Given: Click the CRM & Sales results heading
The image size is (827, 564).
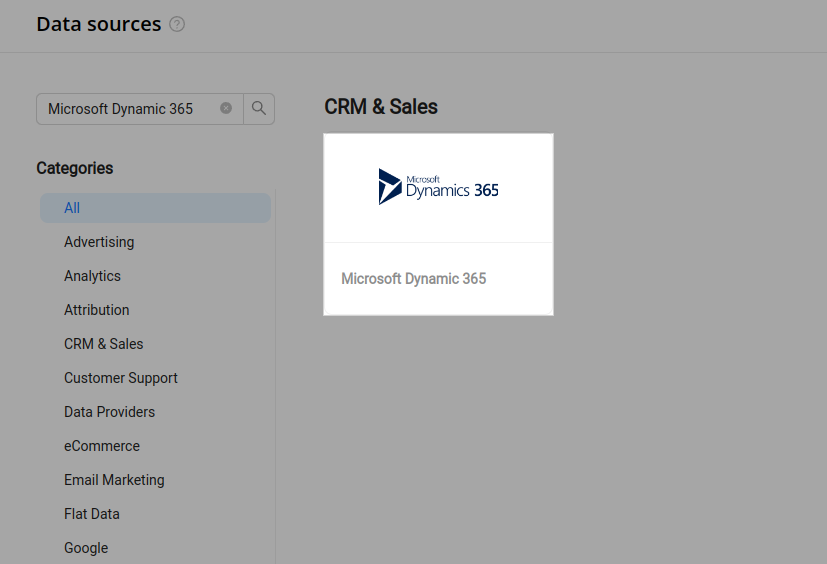Looking at the screenshot, I should click(x=381, y=107).
